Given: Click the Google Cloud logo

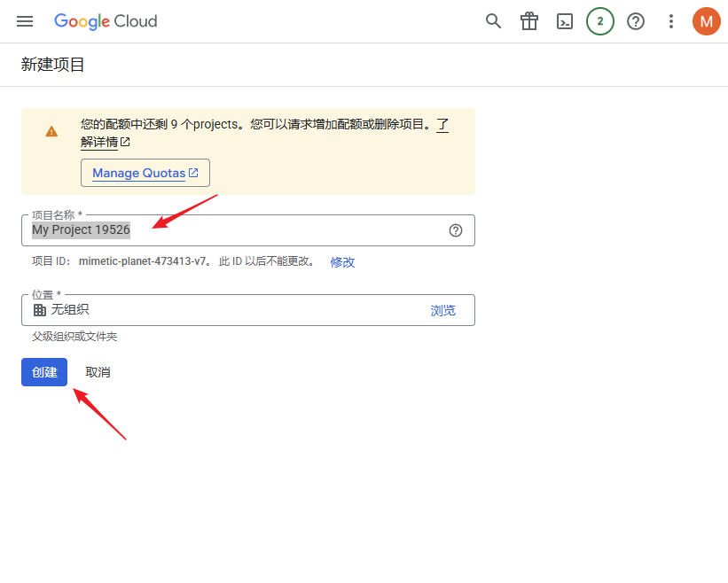Looking at the screenshot, I should pos(106,21).
